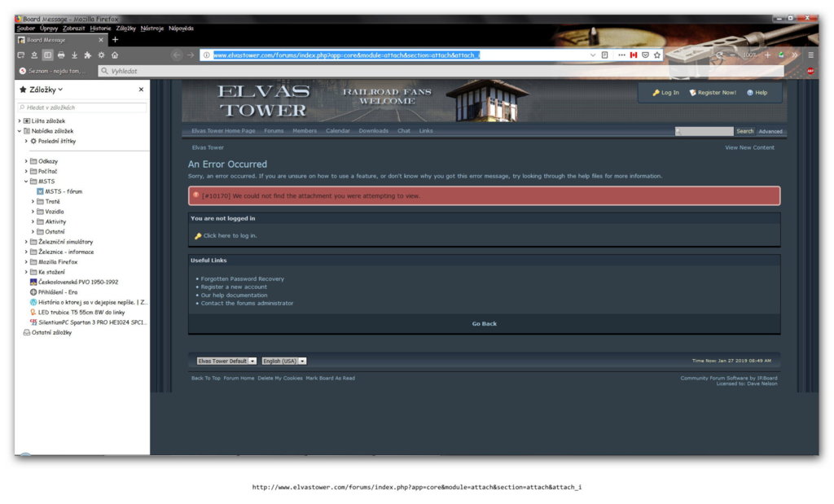Close the bookmarks sidebar panel
The height and width of the screenshot is (504, 834).
click(141, 90)
